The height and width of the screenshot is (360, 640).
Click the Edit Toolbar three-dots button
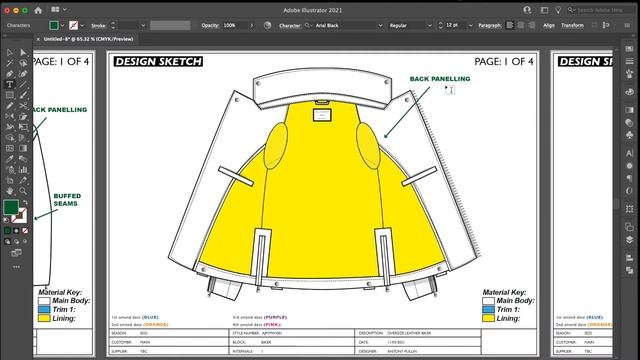click(16, 267)
